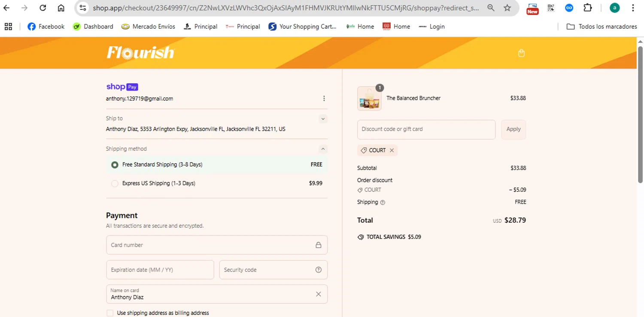Click the Discount code or gift card field
This screenshot has width=644, height=317.
[x=426, y=129]
